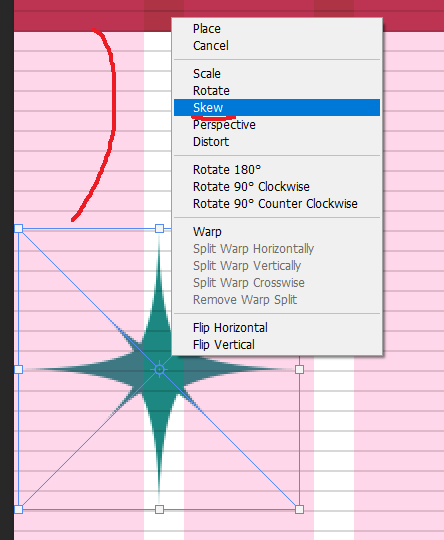Pick the Scale transform option
The height and width of the screenshot is (540, 444).
coord(277,74)
